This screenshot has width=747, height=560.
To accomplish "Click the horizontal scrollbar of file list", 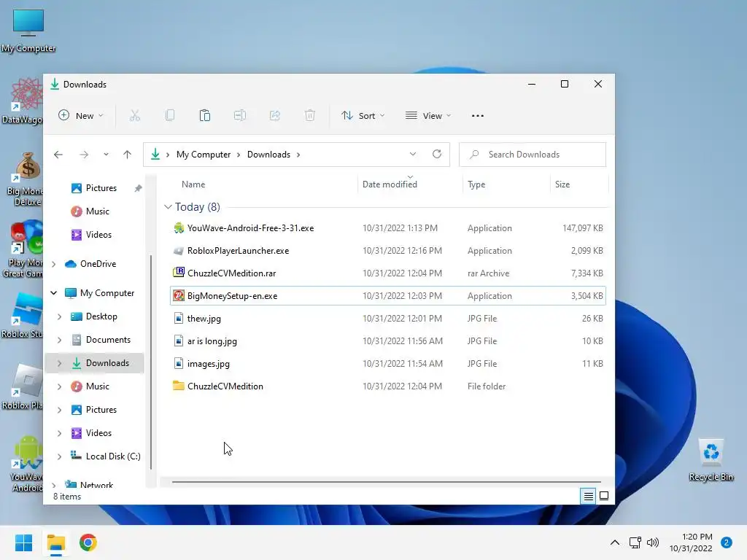I will [386, 481].
